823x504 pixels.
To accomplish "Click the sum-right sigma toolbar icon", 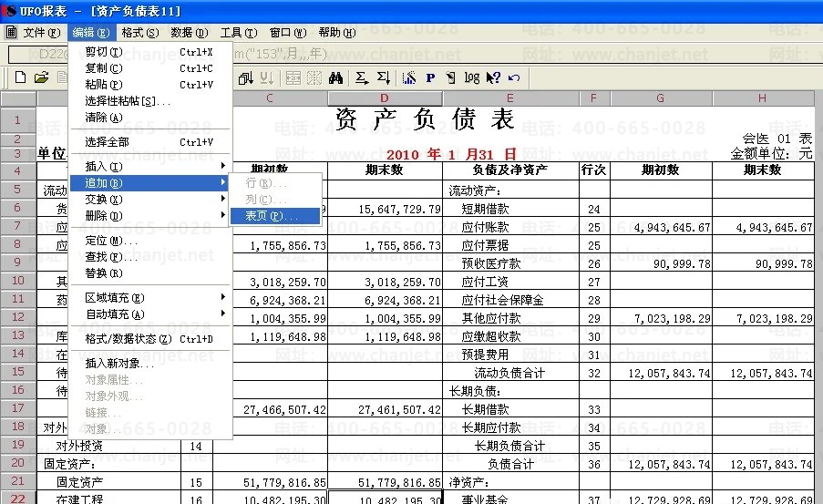I will tap(361, 77).
